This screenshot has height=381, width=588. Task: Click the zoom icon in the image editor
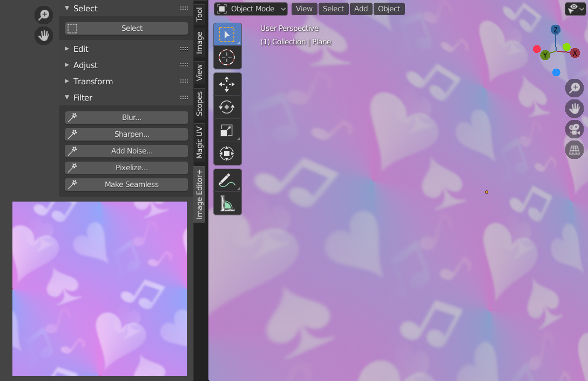[44, 15]
